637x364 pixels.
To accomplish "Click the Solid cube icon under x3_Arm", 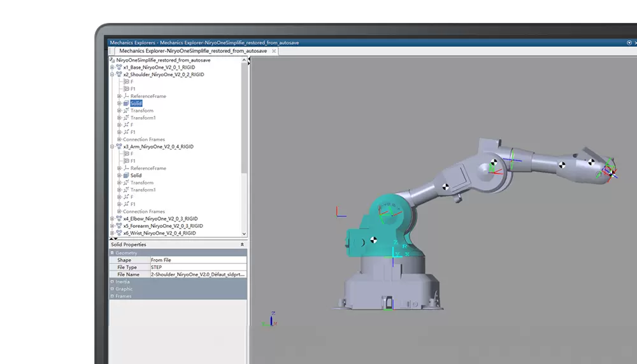I will tap(126, 175).
